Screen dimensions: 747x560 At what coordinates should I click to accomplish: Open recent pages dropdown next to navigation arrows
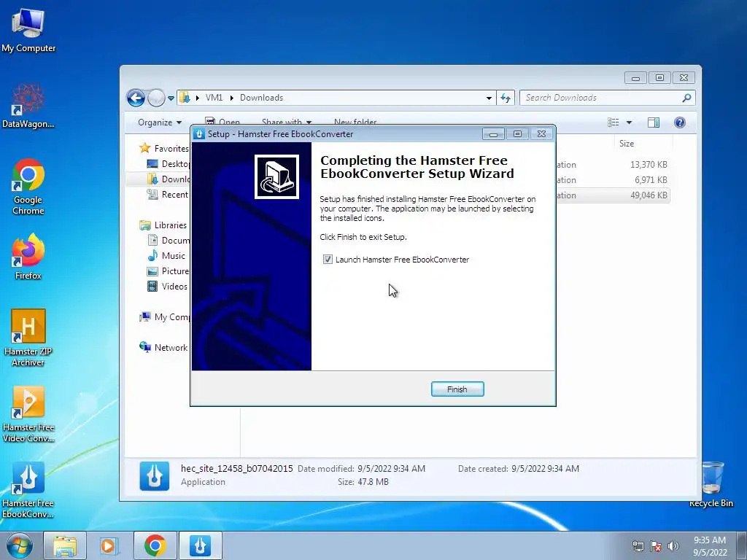tap(171, 98)
